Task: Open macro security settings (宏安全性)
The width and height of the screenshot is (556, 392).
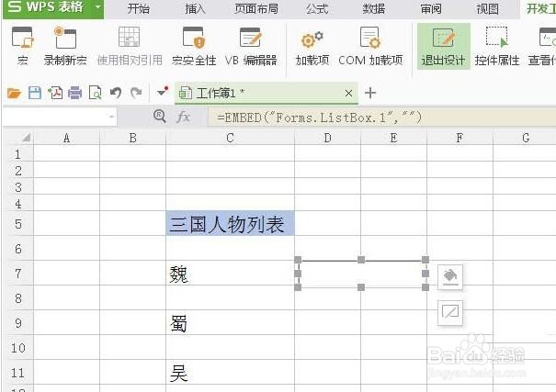Action: coord(194,46)
